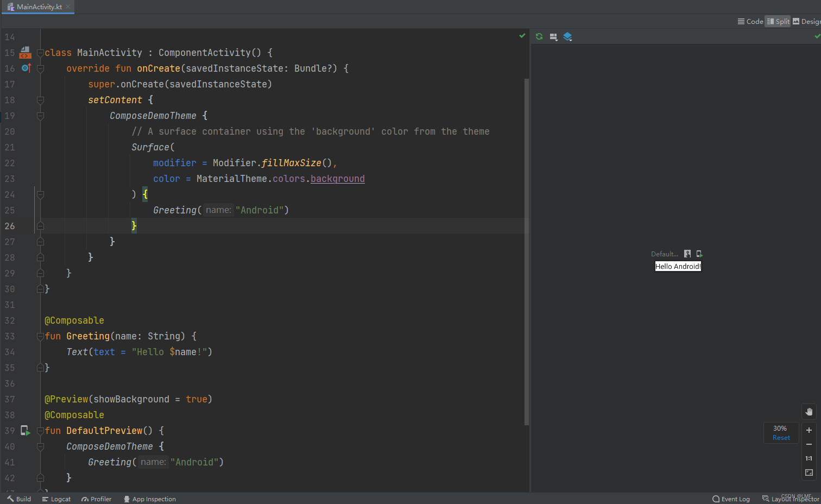
Task: Run the DefaultPreview on device
Action: [x=699, y=254]
